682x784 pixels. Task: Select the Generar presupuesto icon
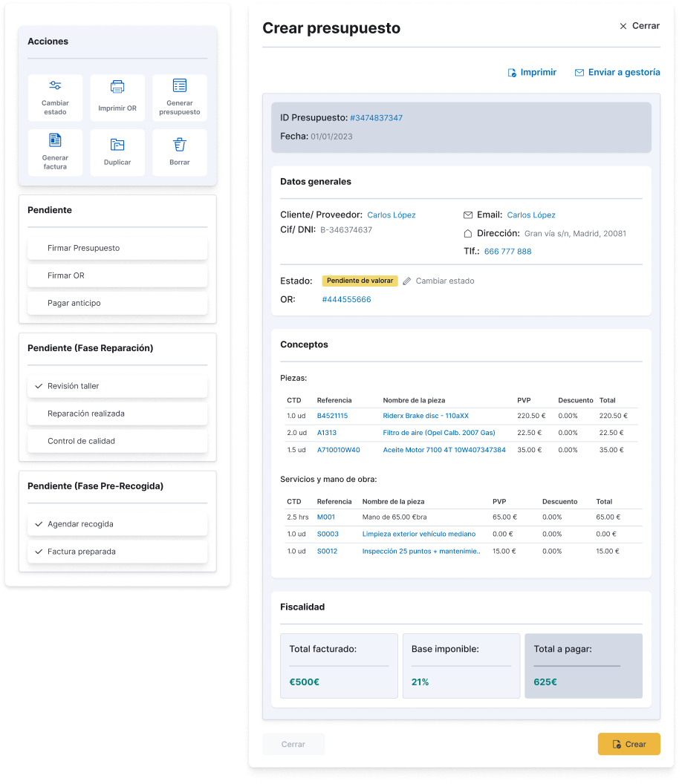180,86
